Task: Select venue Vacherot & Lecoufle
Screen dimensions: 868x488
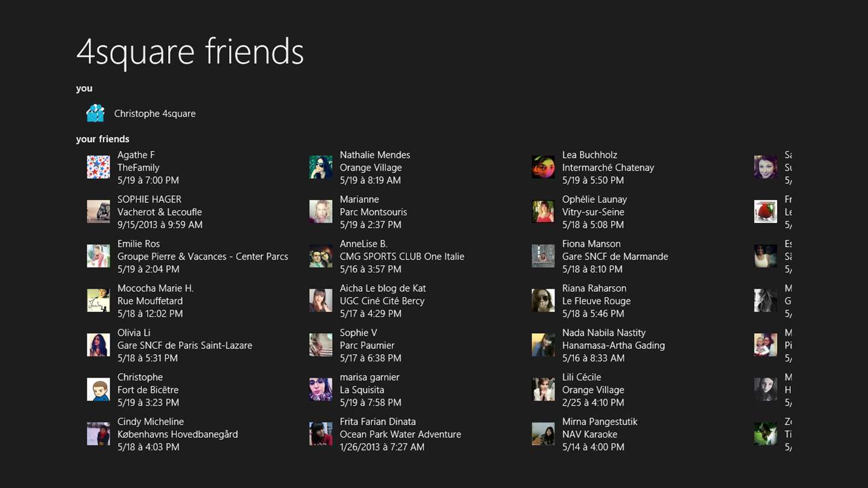Action: click(x=160, y=212)
